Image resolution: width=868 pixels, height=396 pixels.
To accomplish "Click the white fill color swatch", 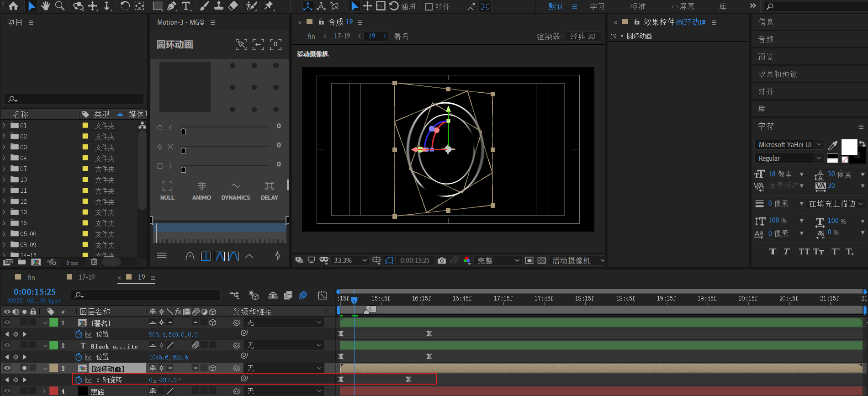I will tap(849, 148).
